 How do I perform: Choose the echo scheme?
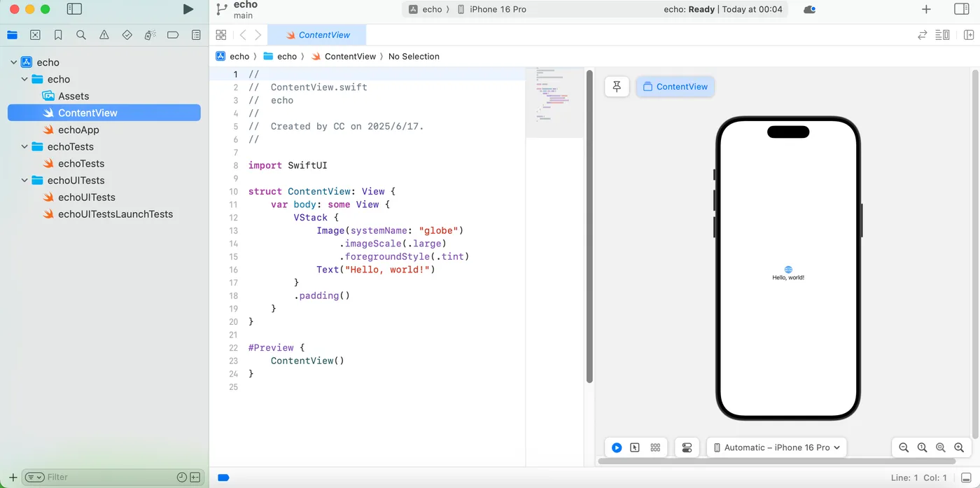426,9
